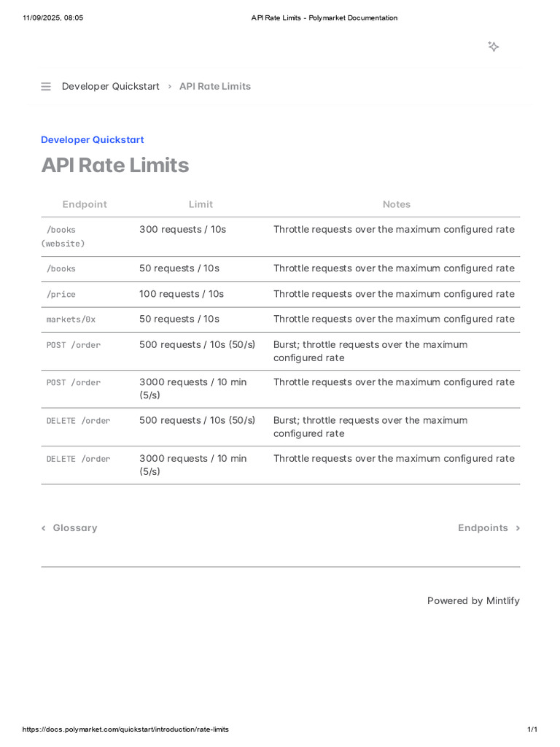Viewport: 560px width, 747px height.
Task: Open Developer Quickstart in breadcrumb
Action: [111, 86]
